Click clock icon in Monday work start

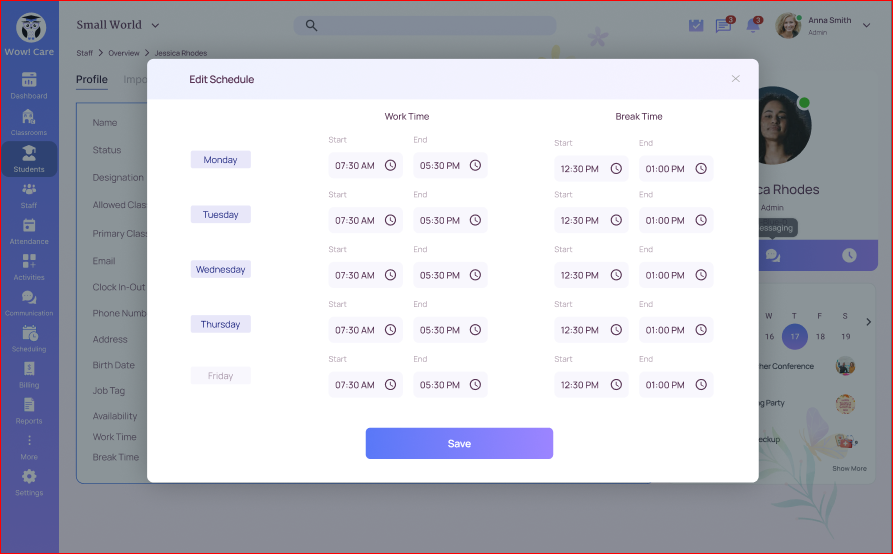tap(390, 165)
